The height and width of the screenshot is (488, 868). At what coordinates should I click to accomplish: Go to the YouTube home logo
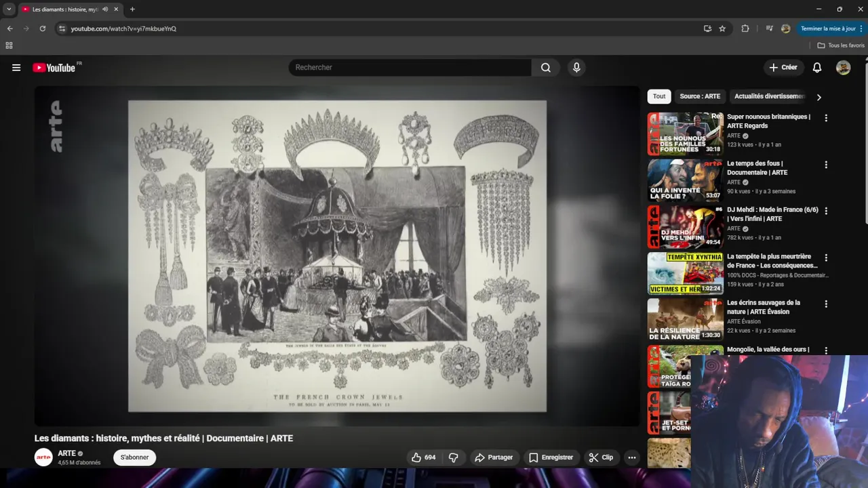(54, 67)
